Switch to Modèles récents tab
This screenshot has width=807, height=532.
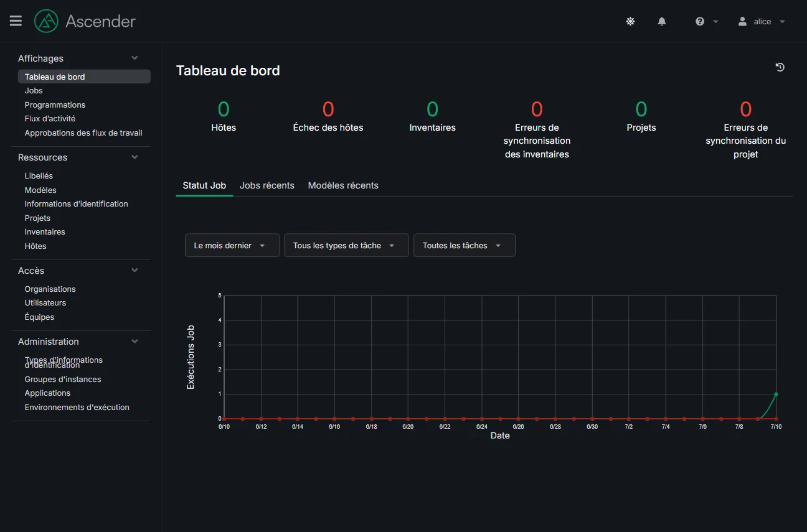(343, 185)
